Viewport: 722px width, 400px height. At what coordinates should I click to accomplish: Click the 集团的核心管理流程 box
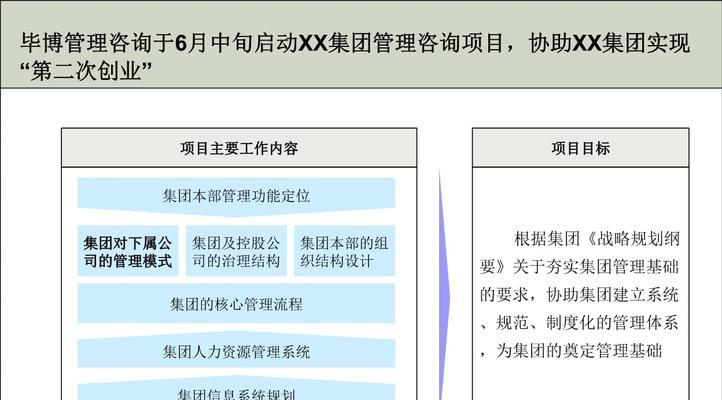[x=236, y=303]
